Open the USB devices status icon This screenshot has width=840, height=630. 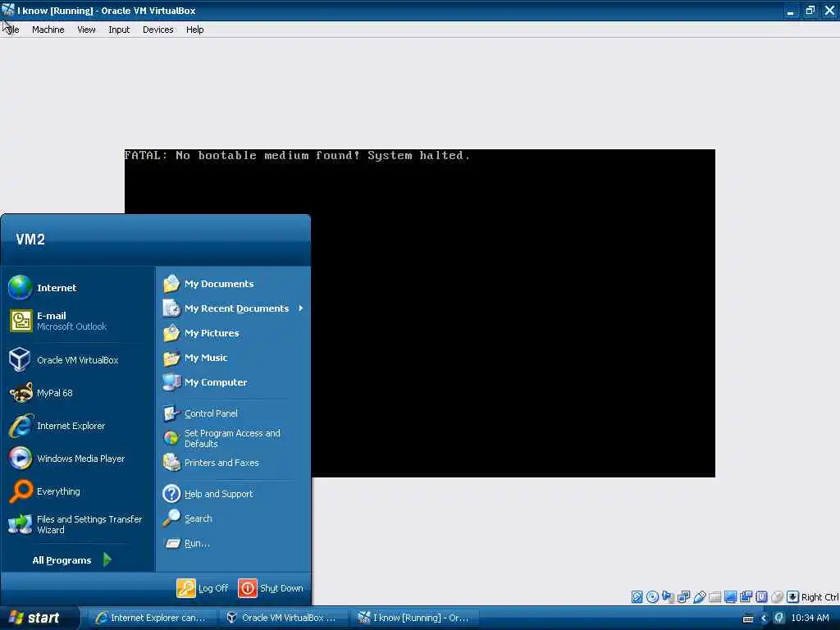pyautogui.click(x=699, y=597)
